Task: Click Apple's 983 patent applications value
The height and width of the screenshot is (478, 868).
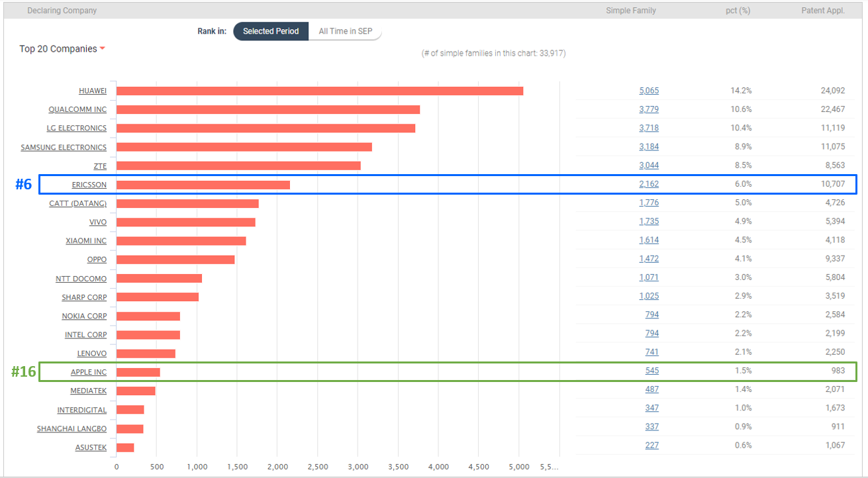Action: pyautogui.click(x=838, y=371)
